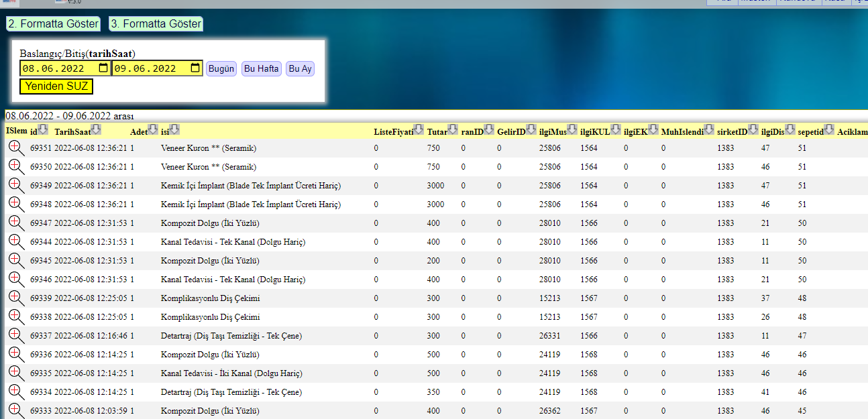Sort by sirketID column arrow

(x=753, y=129)
